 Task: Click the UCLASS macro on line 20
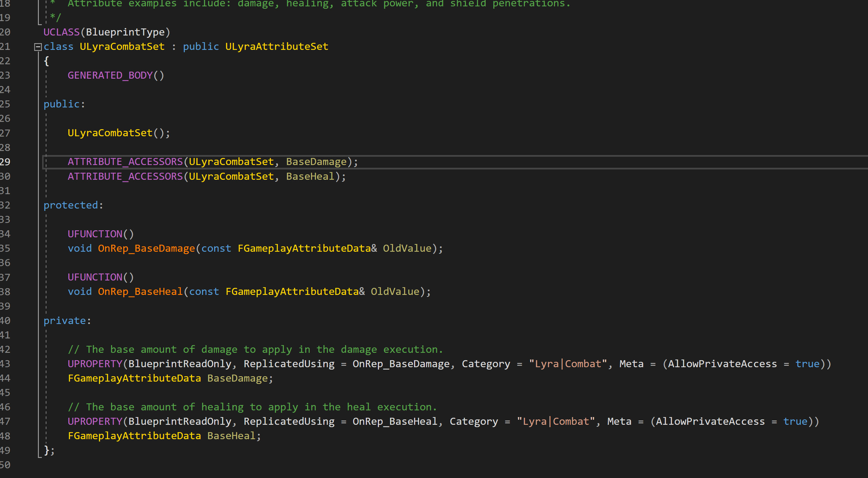(x=62, y=32)
